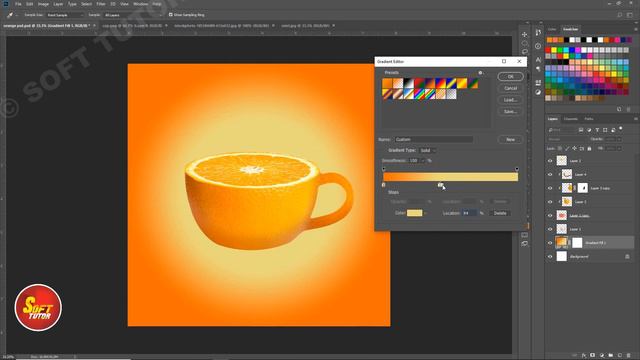Open the Layers panel menu icon
The height and width of the screenshot is (360, 640).
tap(636, 119)
